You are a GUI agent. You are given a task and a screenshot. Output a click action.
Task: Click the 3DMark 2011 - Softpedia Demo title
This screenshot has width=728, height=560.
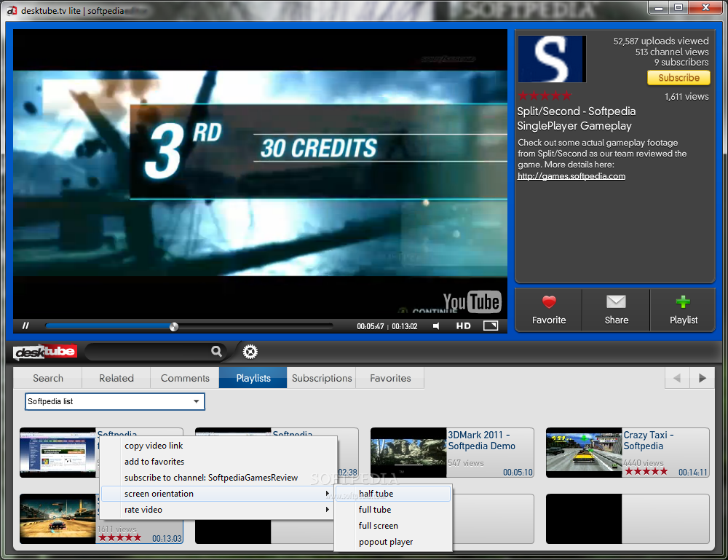click(x=481, y=440)
